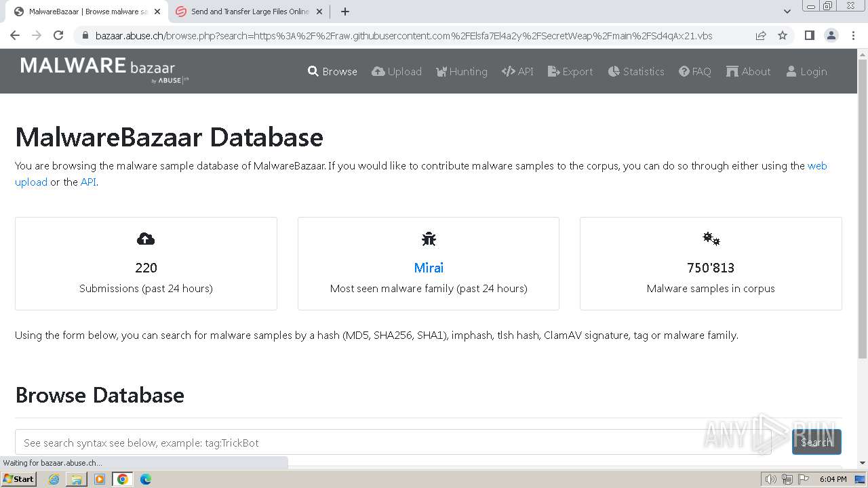Screen dimensions: 868x488
Task: Open a new browser tab
Action: pos(345,12)
